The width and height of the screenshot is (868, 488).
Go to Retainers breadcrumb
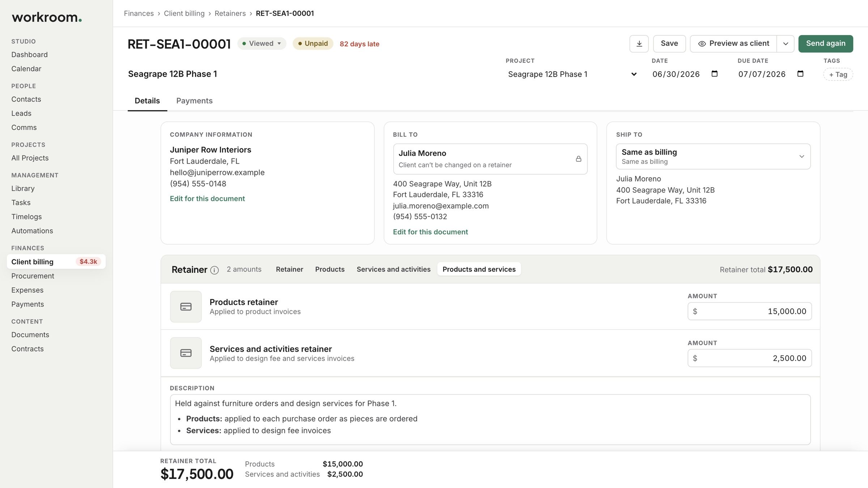[x=230, y=13]
